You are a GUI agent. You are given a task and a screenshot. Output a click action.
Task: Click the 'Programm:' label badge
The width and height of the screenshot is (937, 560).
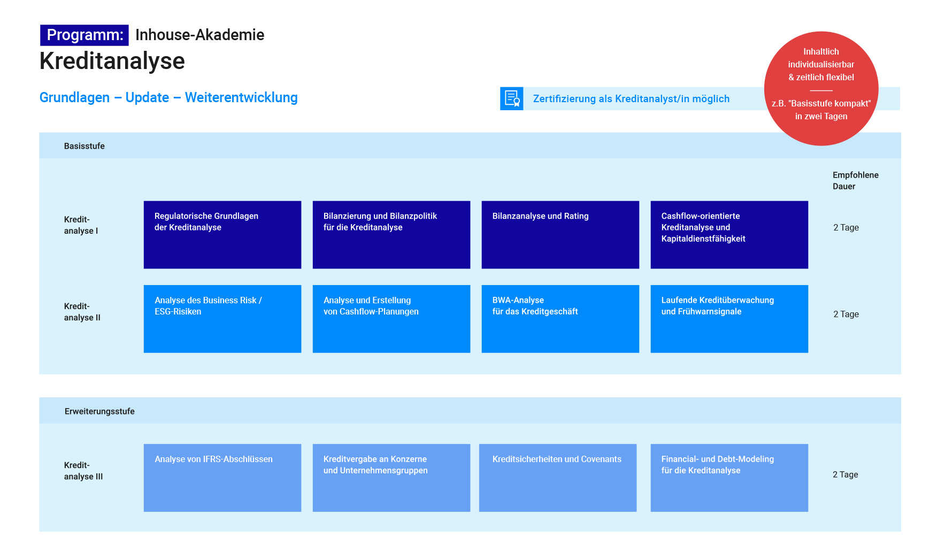[85, 35]
